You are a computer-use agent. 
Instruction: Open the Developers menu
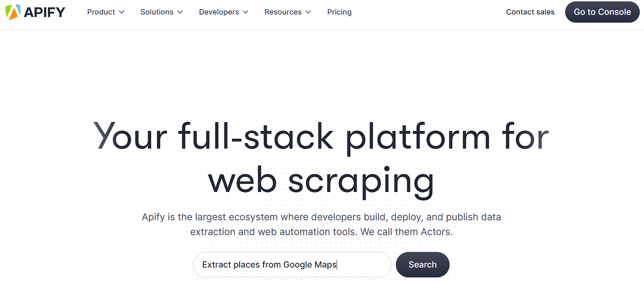pyautogui.click(x=224, y=12)
